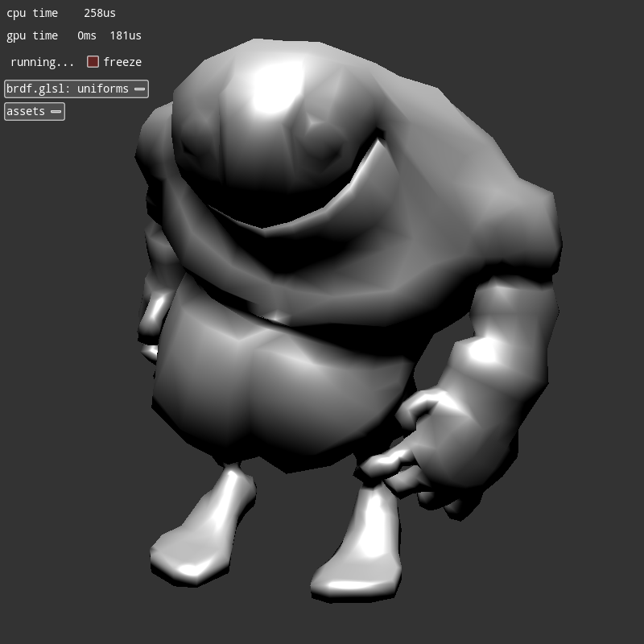Enable the freeze checkbox
Screen dimensions: 644x644
tap(93, 62)
